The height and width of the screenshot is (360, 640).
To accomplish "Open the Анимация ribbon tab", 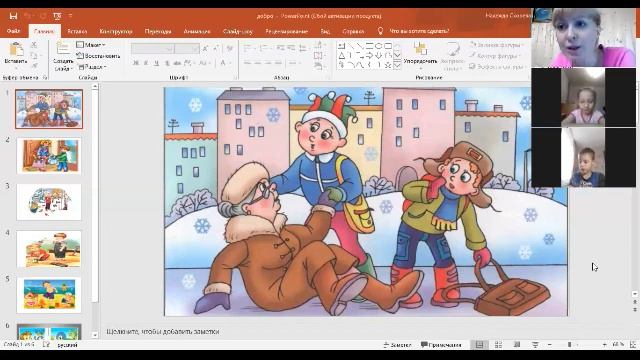I will (x=197, y=31).
